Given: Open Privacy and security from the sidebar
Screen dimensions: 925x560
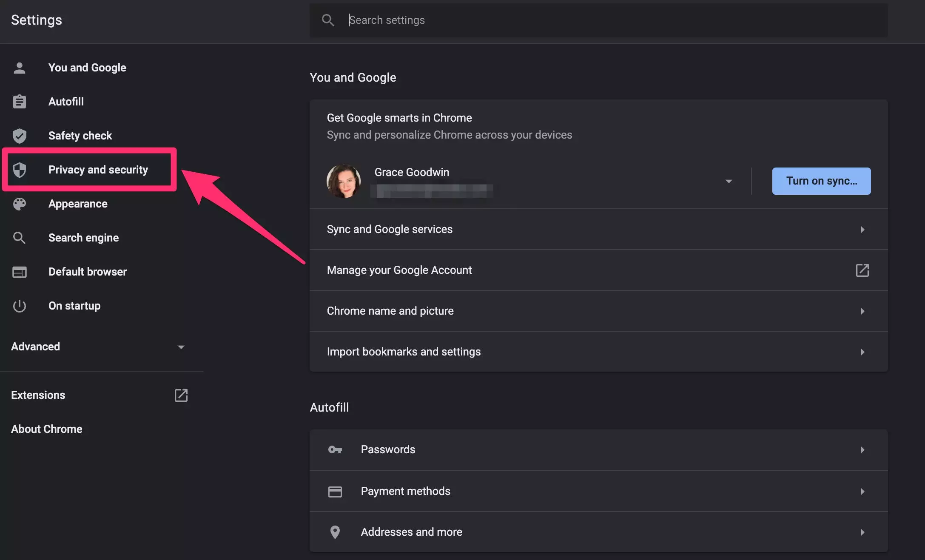Looking at the screenshot, I should (98, 170).
